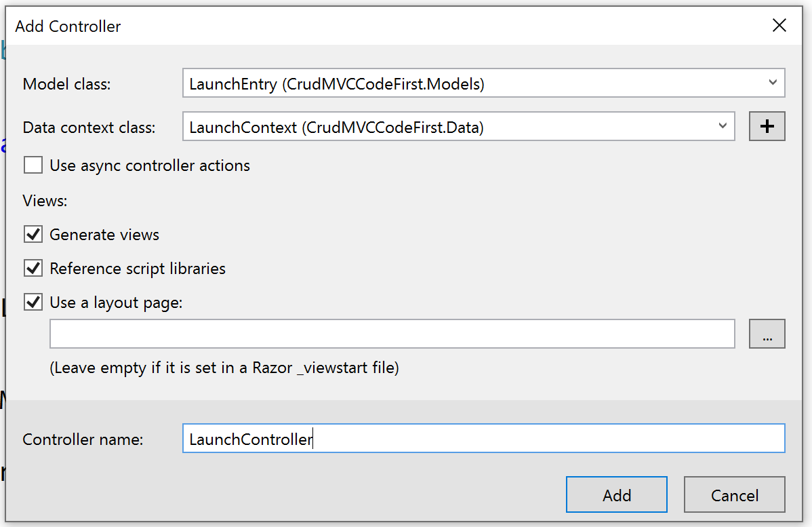Click the Razor _viewstart hint text
Image resolution: width=812 pixels, height=527 pixels.
(x=224, y=368)
